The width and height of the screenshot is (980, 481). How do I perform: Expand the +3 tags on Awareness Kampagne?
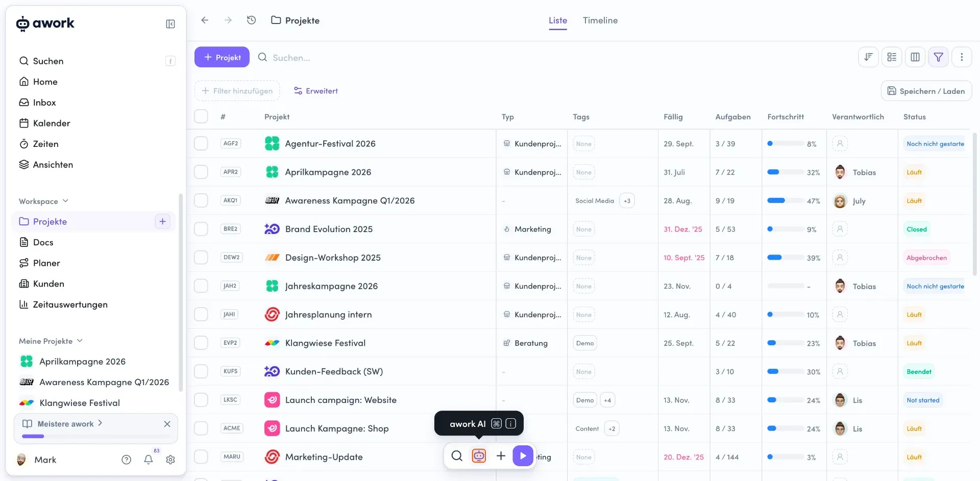point(627,200)
